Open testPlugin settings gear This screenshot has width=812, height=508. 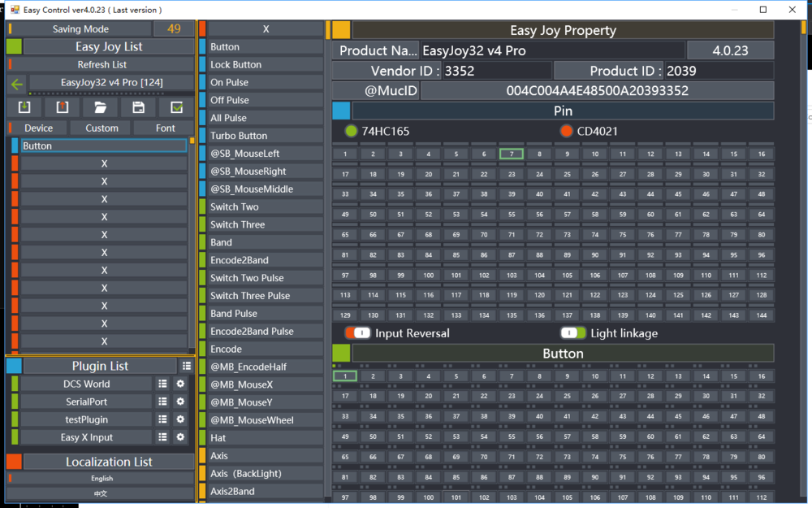180,419
